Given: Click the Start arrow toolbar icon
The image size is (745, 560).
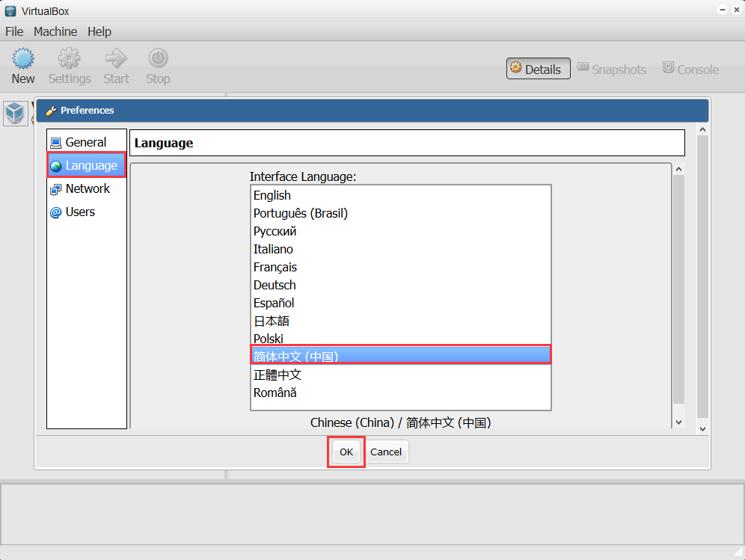Looking at the screenshot, I should pos(116,58).
